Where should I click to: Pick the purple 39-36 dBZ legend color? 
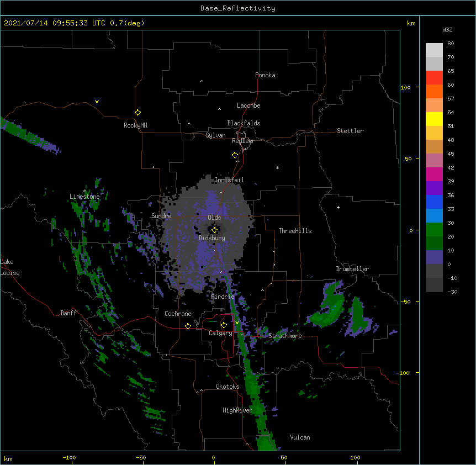pos(434,188)
